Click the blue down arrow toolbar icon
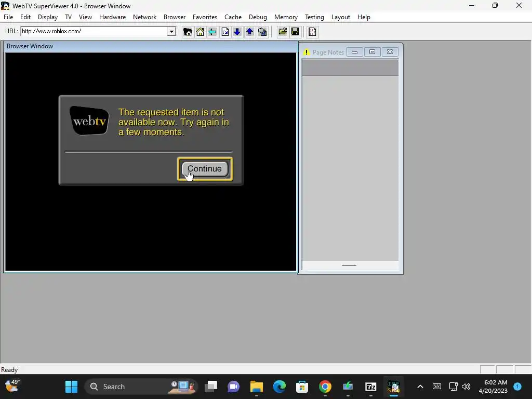This screenshot has width=532, height=399. pyautogui.click(x=237, y=32)
